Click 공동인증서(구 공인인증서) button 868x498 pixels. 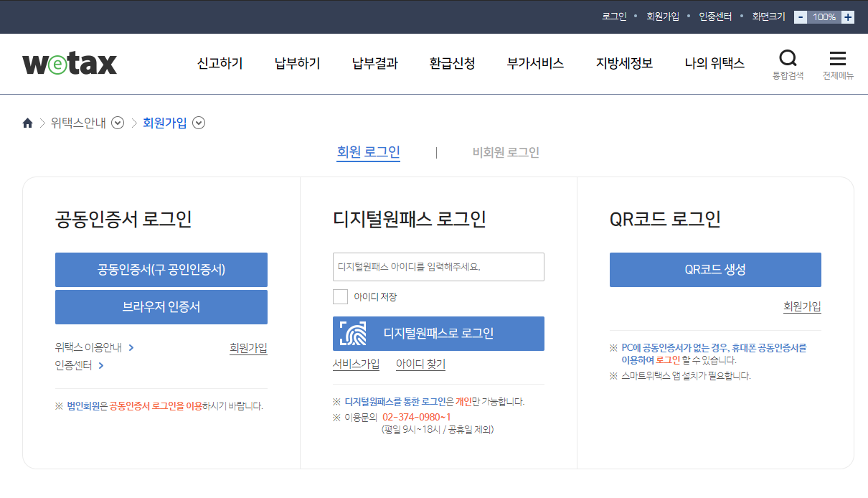click(x=161, y=270)
